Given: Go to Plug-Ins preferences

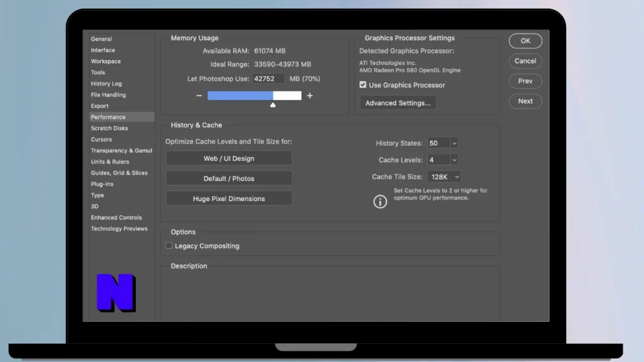Looking at the screenshot, I should [x=103, y=184].
